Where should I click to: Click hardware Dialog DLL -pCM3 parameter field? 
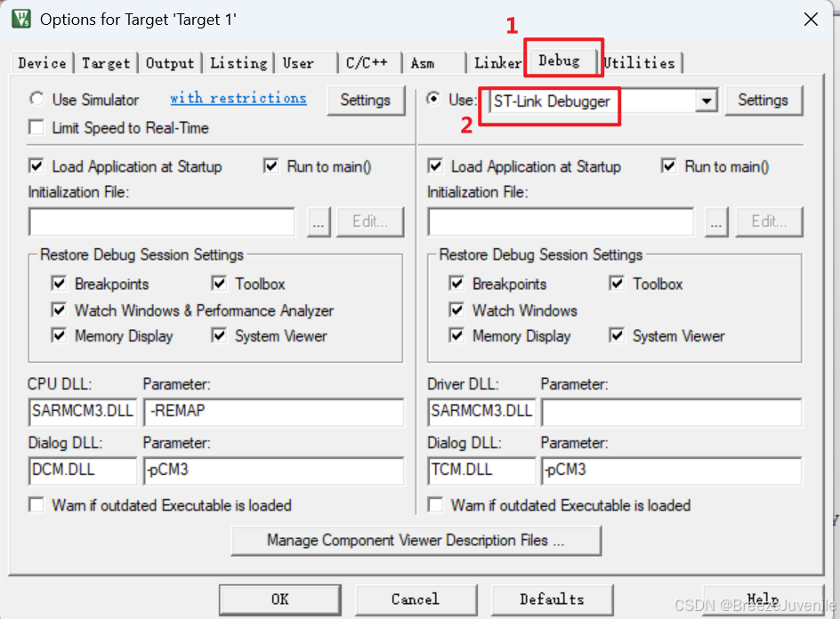672,470
